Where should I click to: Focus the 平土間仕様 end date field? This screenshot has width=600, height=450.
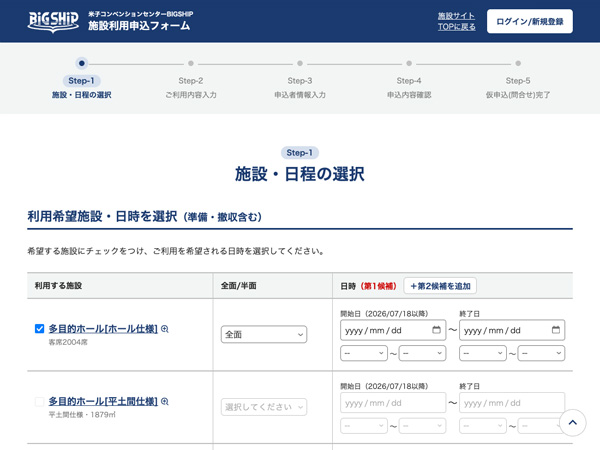pos(512,403)
